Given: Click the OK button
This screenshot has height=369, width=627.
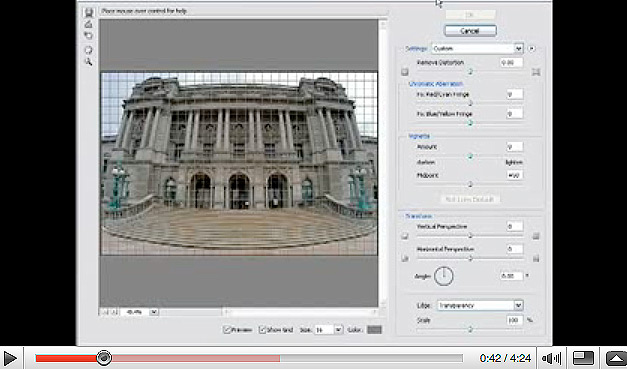Looking at the screenshot, I should click(470, 15).
